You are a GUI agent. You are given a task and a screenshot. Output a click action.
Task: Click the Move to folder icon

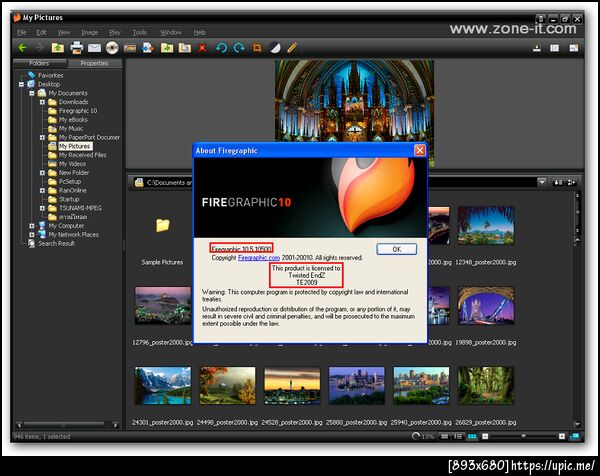pyautogui.click(x=167, y=48)
